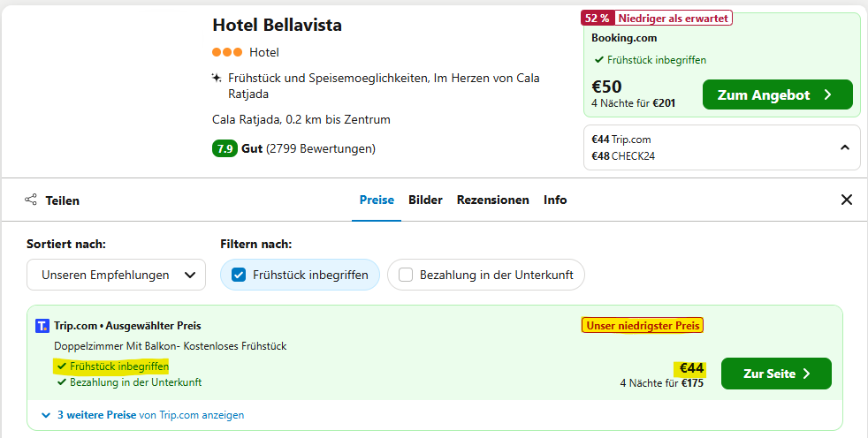Screen dimensions: 868x438
Task: Click the 52 % price drop badge
Action: (598, 19)
